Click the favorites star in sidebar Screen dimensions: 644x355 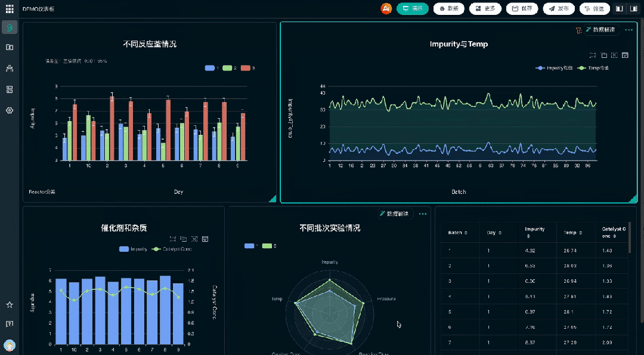click(x=10, y=305)
